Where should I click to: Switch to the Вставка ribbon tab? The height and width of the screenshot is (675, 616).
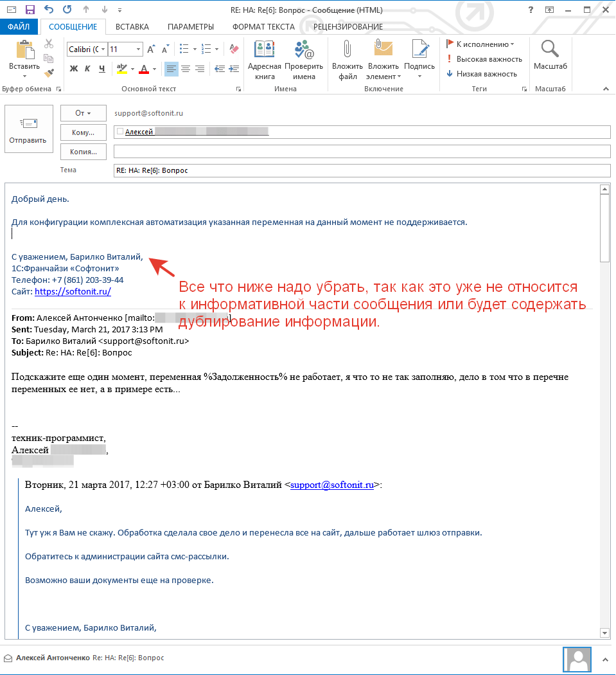132,27
